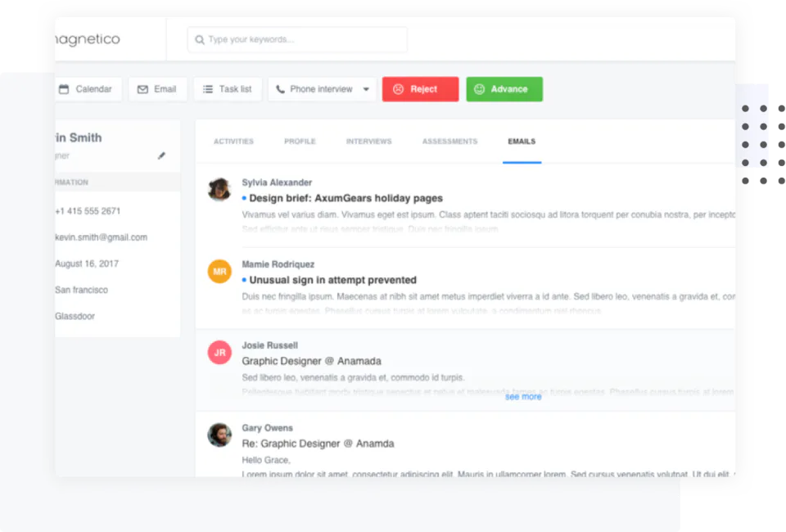Open the Profile tab
786x532 pixels.
tap(300, 142)
